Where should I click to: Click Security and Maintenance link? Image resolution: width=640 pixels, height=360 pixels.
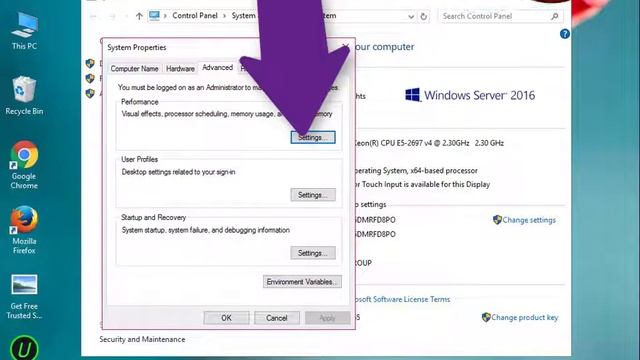142,339
